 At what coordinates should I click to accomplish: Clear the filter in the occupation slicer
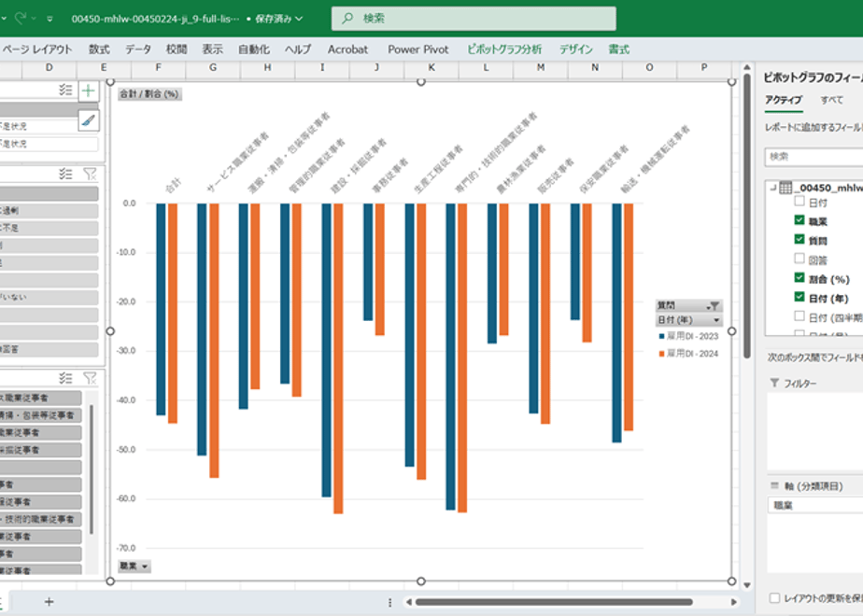(90, 378)
